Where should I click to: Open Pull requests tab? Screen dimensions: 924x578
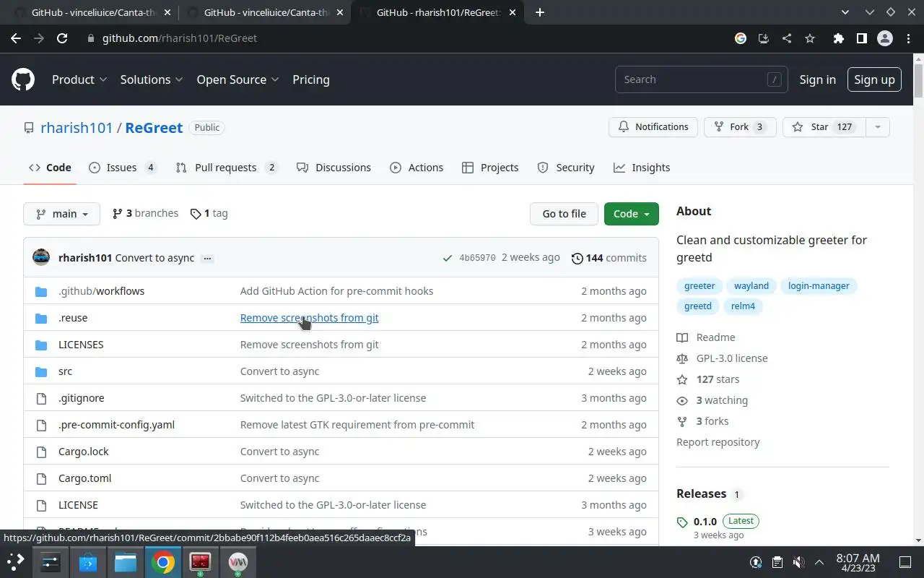226,168
